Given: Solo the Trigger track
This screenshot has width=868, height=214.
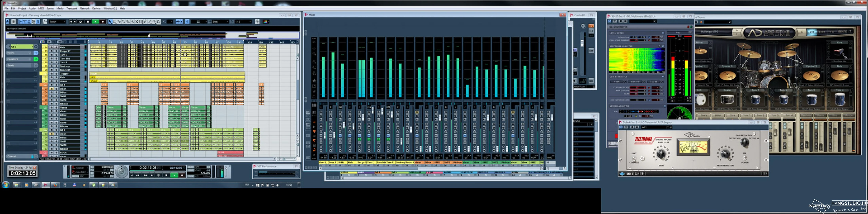Looking at the screenshot, I should 56,74.
